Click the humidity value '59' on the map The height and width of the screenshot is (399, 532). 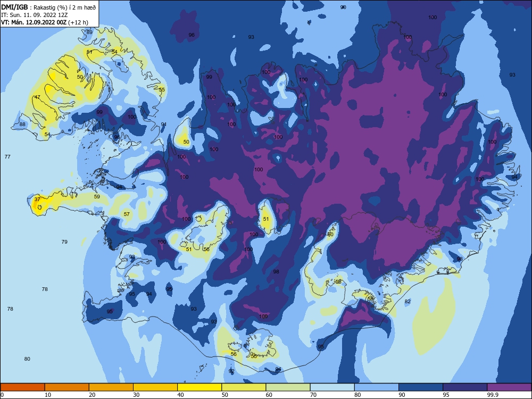pos(97,196)
